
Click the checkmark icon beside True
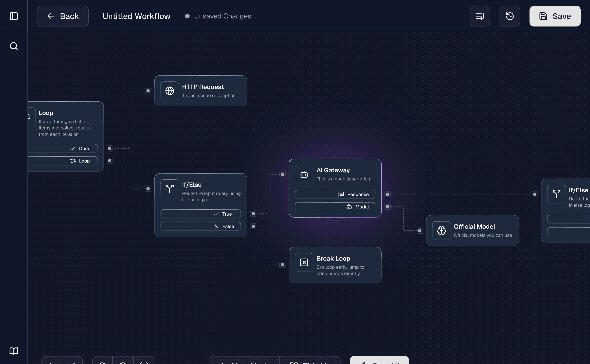pyautogui.click(x=216, y=214)
